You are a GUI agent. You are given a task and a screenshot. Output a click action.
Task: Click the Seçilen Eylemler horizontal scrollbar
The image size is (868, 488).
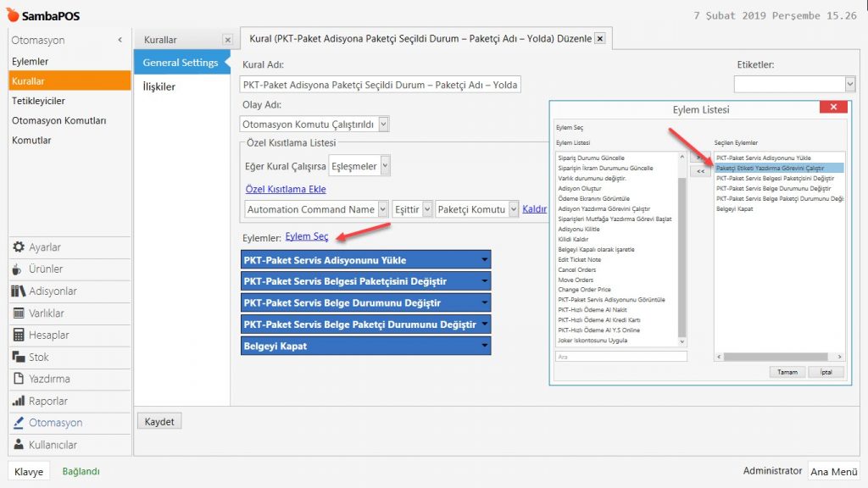click(779, 357)
